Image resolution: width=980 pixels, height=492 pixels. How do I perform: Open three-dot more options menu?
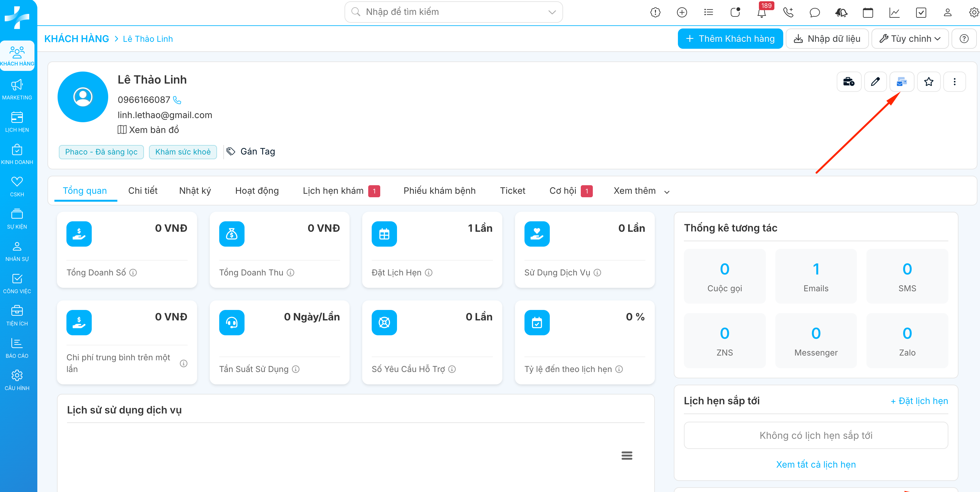(x=954, y=81)
